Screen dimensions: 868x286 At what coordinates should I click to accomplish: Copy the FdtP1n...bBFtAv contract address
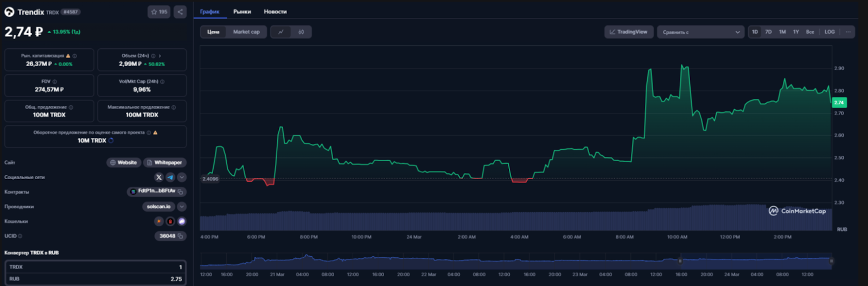[181, 192]
